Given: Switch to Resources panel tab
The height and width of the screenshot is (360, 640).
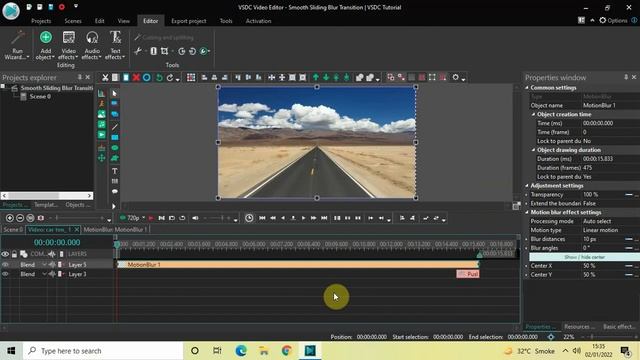Looking at the screenshot, I should point(579,327).
